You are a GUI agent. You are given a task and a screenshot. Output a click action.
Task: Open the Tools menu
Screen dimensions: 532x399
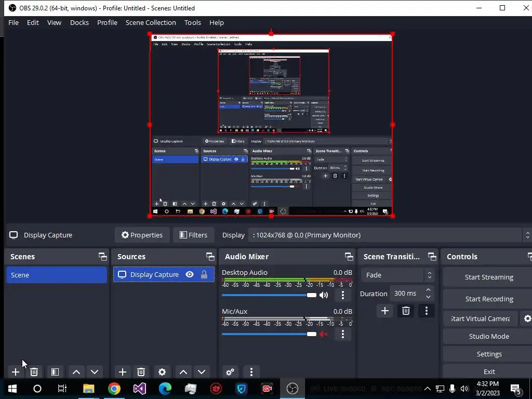point(193,22)
